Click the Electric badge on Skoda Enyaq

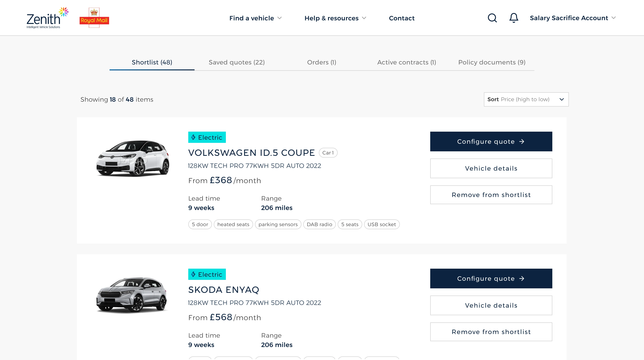[x=207, y=274]
